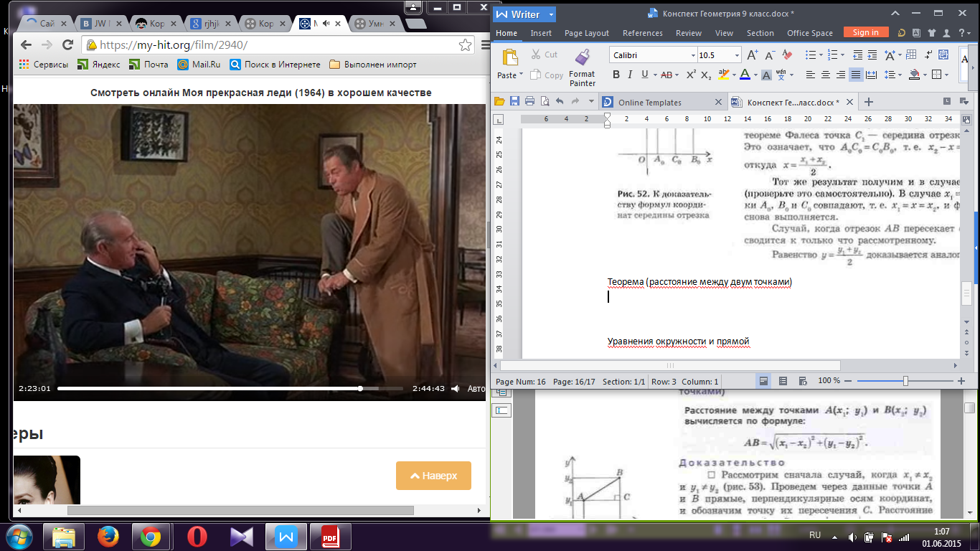Open the Выполнен импорт bookmarks folder
Screen dimensions: 980x551
coord(373,65)
